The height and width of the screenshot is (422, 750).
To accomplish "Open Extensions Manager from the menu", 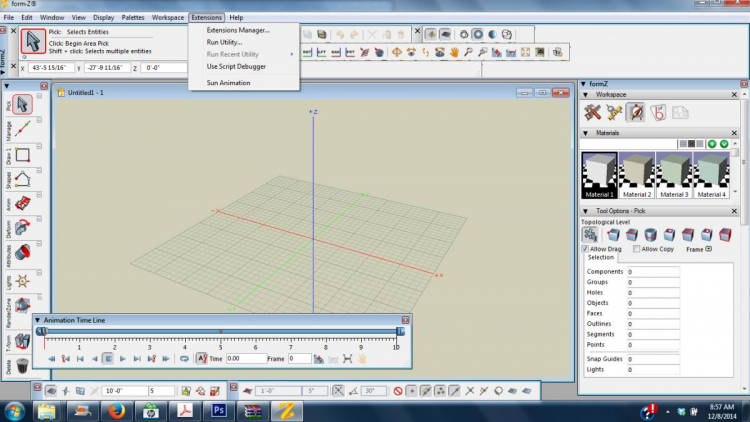I will [x=237, y=29].
